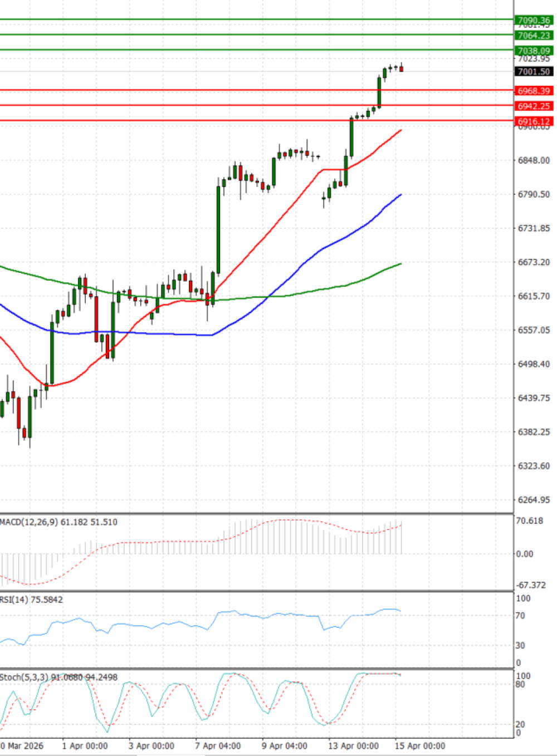This screenshot has height=756, width=557.
Task: Select the 9 Apr 04:00 time label
Action: pos(284,746)
